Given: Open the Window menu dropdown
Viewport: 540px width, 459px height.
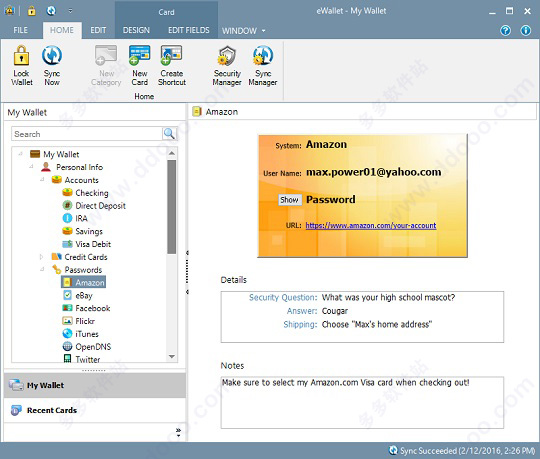Looking at the screenshot, I should [x=243, y=31].
